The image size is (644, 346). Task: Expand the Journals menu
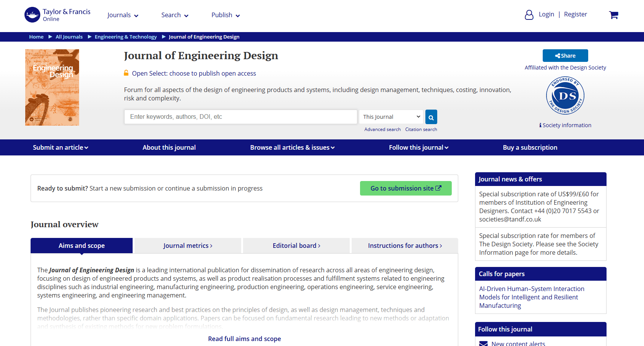(x=123, y=15)
